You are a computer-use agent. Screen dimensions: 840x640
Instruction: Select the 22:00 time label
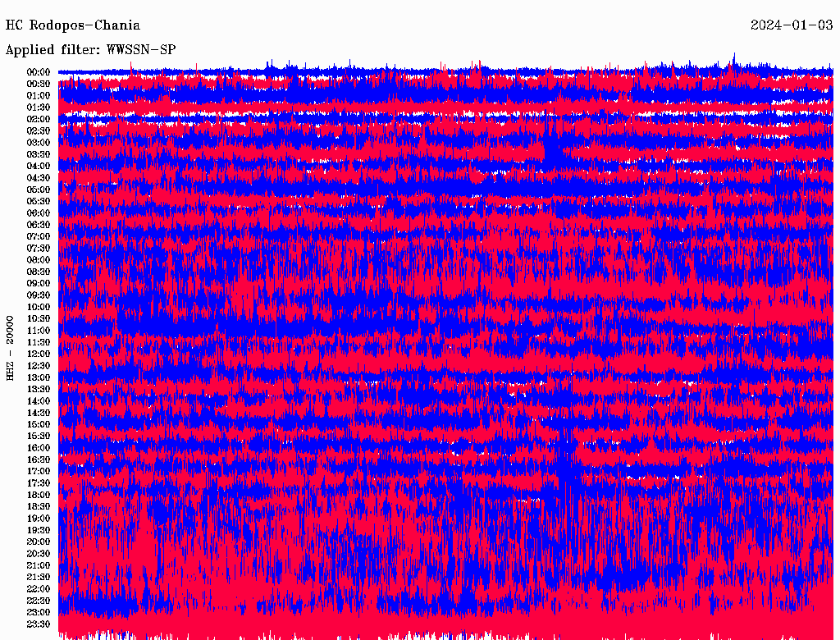tap(39, 589)
